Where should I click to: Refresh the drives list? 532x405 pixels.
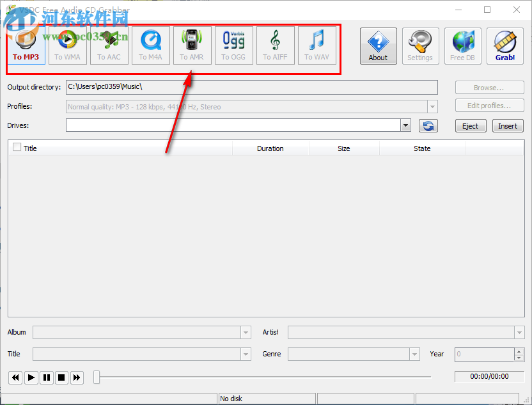click(428, 125)
